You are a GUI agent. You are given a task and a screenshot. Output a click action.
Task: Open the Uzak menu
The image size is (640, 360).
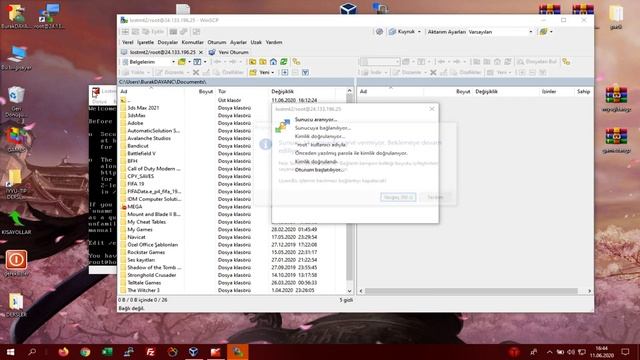[x=256, y=42]
